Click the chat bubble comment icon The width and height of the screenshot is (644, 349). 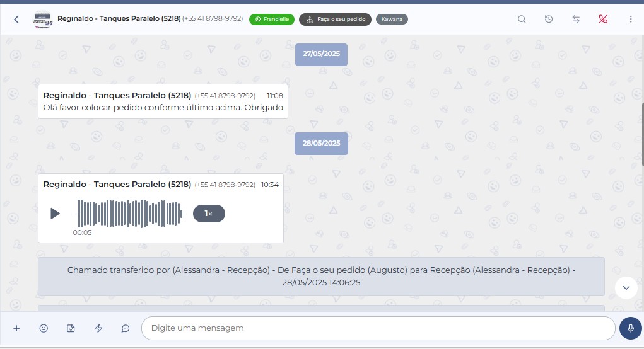(x=126, y=328)
